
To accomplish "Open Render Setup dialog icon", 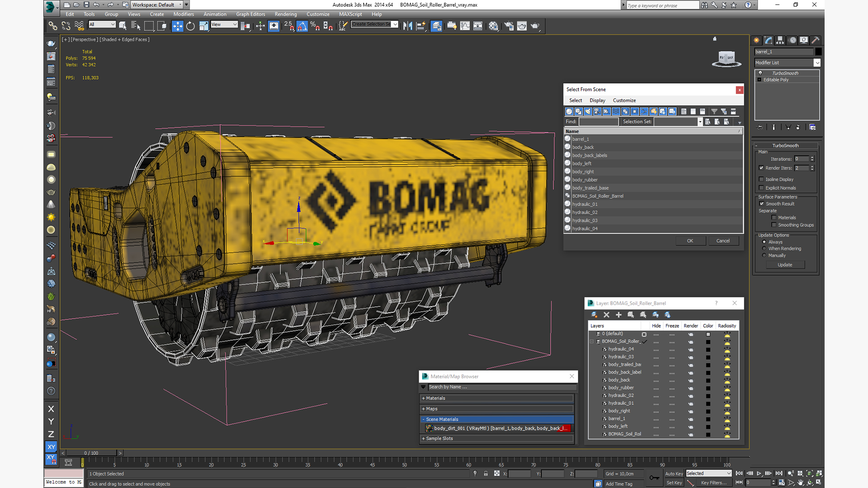I will [509, 26].
